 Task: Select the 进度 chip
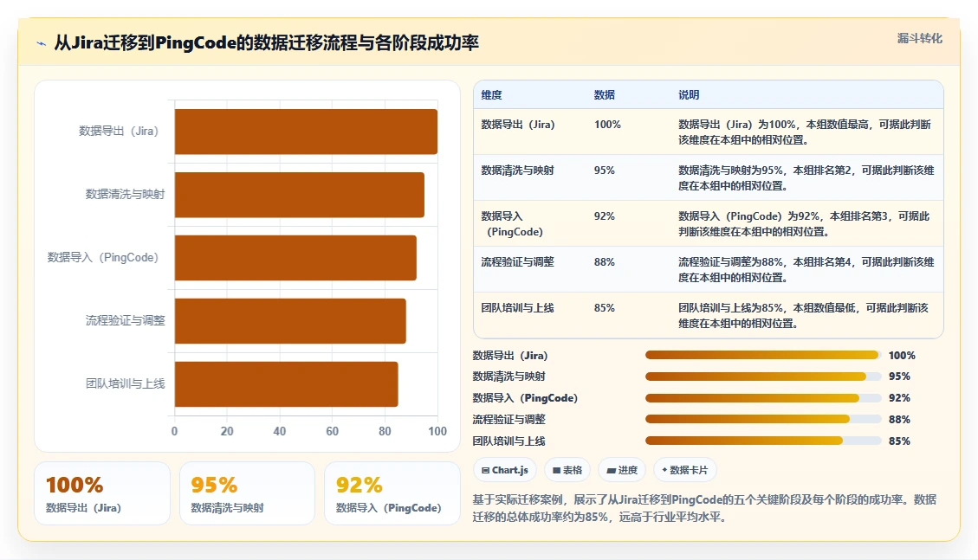click(x=622, y=470)
